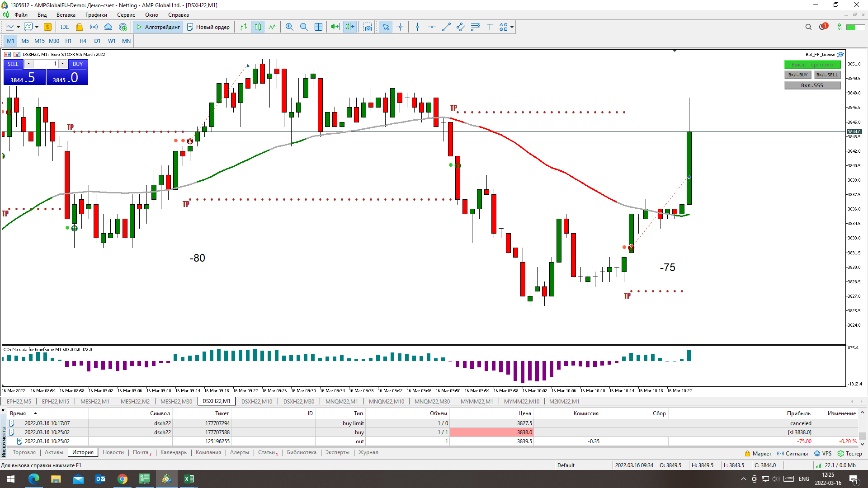868x488 pixels.
Task: Toggle the chart shift option
Action: (x=350, y=27)
